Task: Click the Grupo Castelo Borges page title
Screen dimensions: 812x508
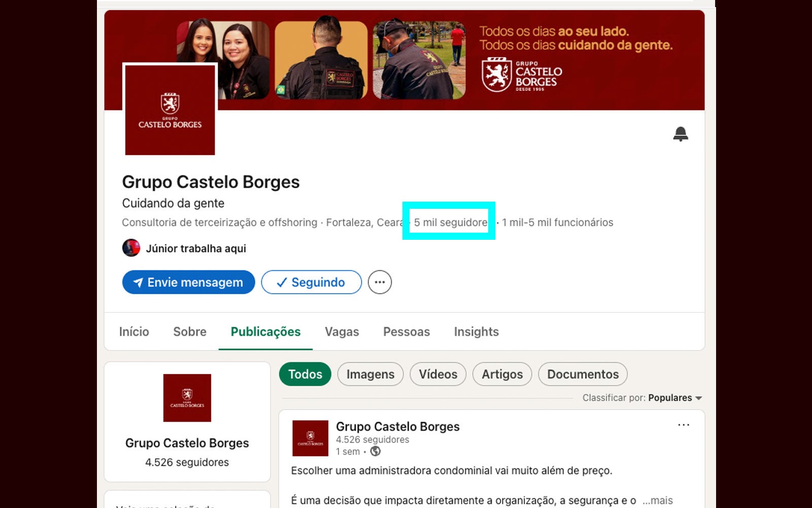Action: (211, 182)
